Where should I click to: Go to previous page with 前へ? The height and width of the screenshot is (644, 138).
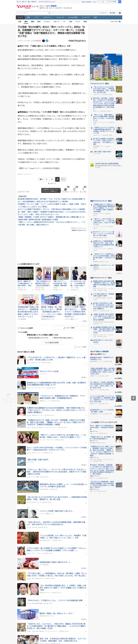pyautogui.click(x=41, y=179)
